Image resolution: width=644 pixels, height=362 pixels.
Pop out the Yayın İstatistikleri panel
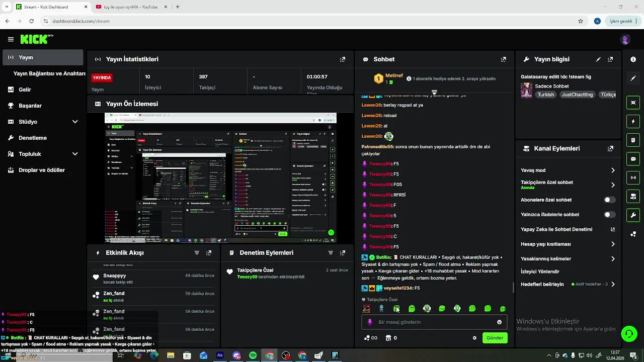pyautogui.click(x=343, y=59)
